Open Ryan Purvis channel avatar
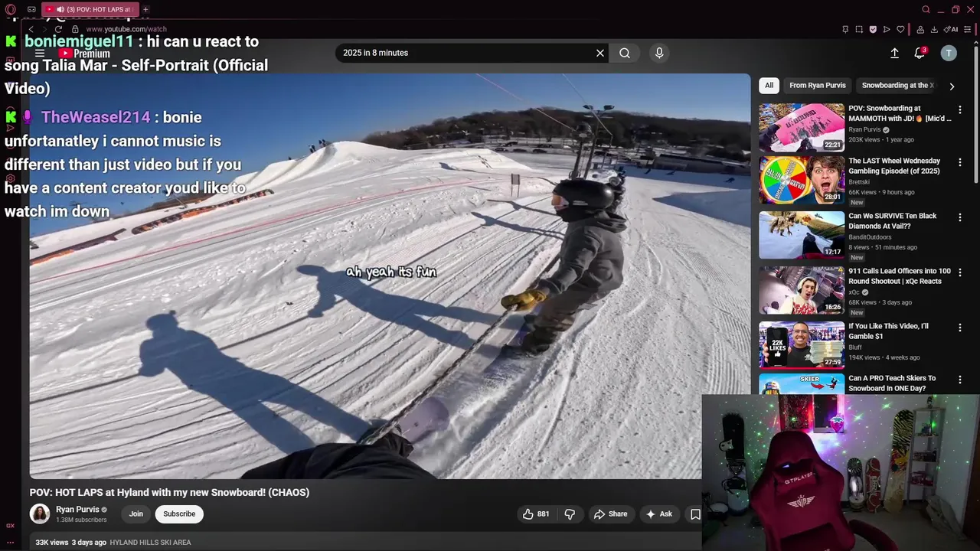 coord(40,514)
